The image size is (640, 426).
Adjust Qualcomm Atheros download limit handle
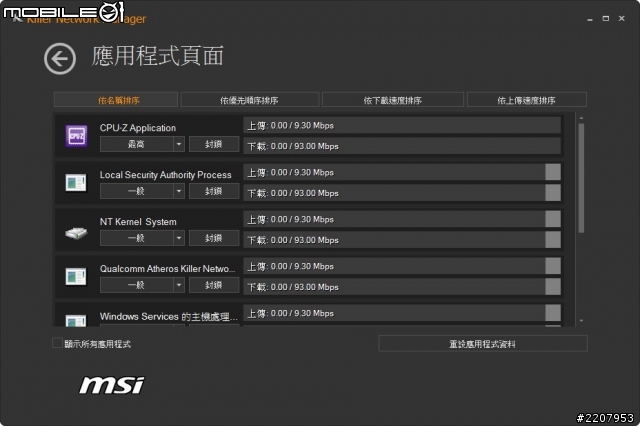coord(553,286)
